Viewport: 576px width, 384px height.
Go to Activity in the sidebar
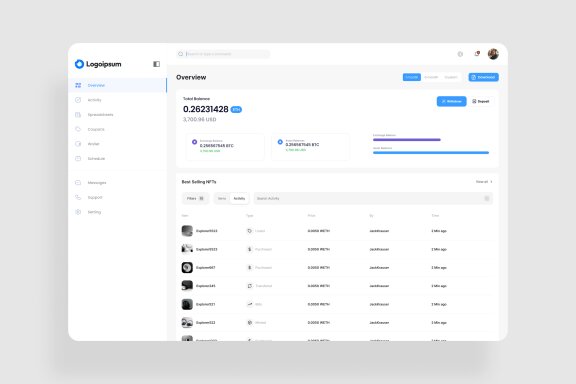tap(94, 100)
